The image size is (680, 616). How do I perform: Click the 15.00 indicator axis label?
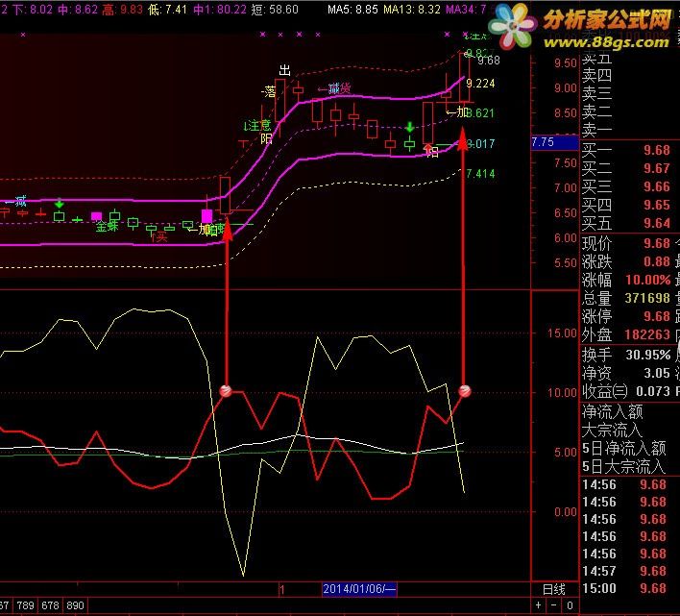[562, 333]
